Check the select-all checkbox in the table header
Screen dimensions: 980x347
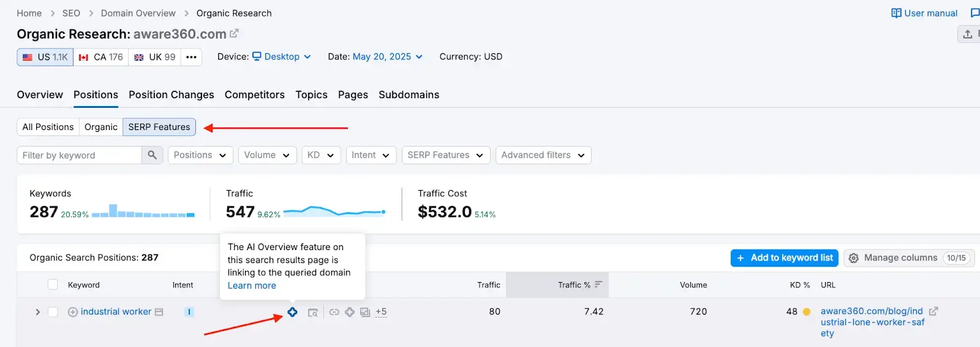[53, 284]
